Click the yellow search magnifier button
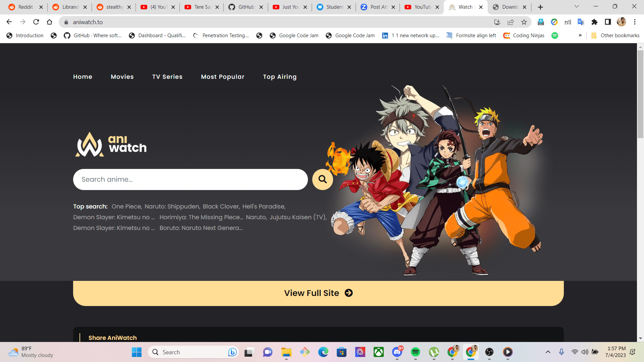The height and width of the screenshot is (362, 644). coord(322,179)
